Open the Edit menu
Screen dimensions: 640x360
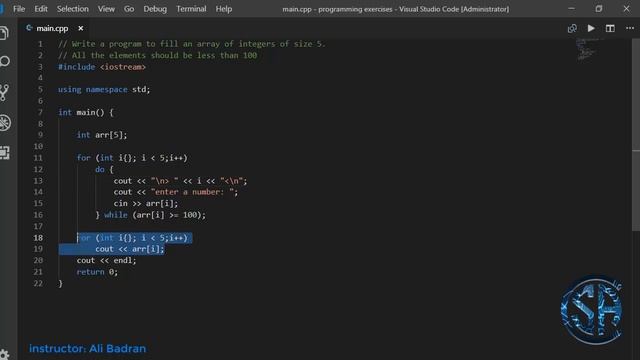point(41,9)
